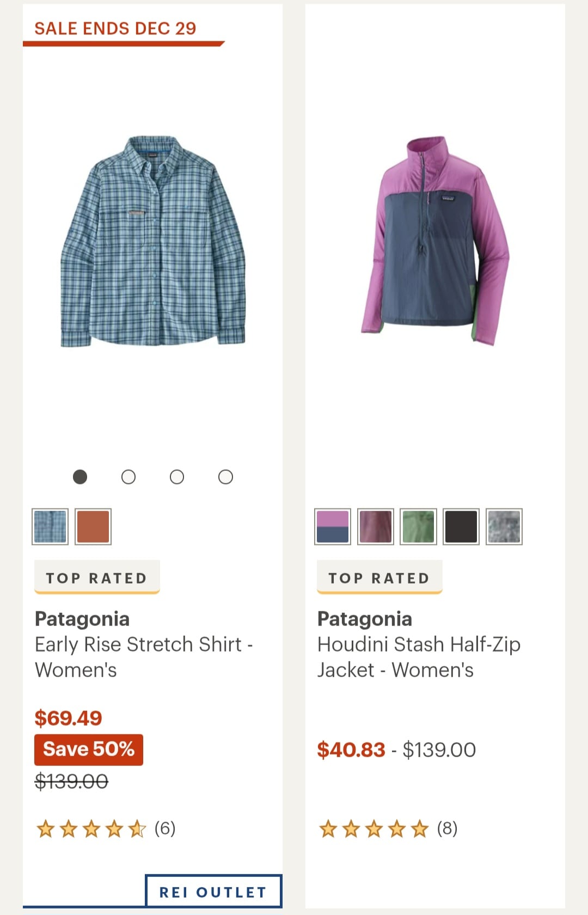Click the REI OUTLET badge
The height and width of the screenshot is (915, 588).
point(213,892)
